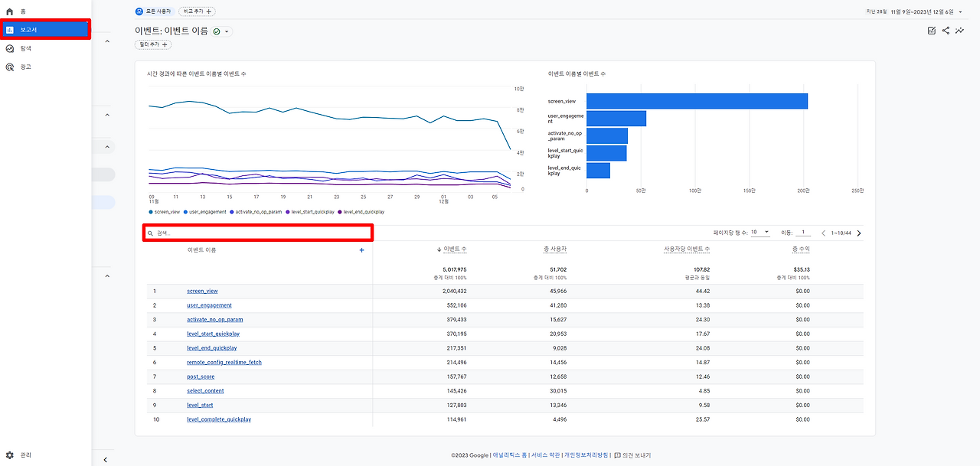Click the user_engagement bar in bar chart
980x466 pixels.
[x=616, y=119]
